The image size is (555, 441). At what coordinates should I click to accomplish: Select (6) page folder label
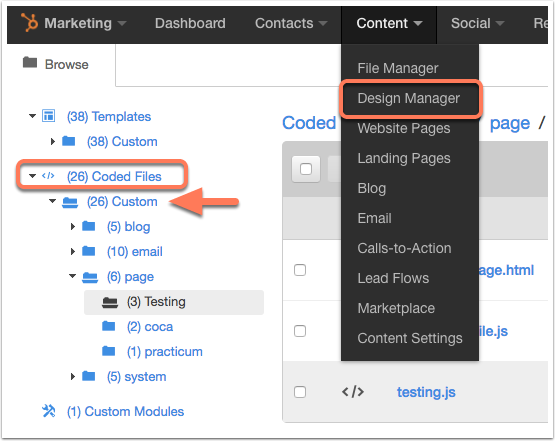tap(130, 277)
